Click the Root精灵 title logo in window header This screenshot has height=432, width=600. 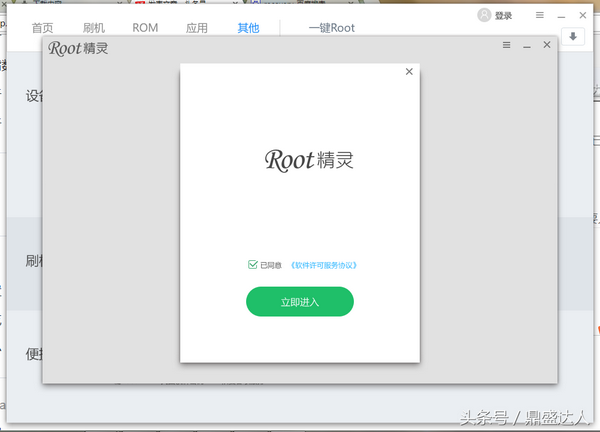[x=78, y=49]
